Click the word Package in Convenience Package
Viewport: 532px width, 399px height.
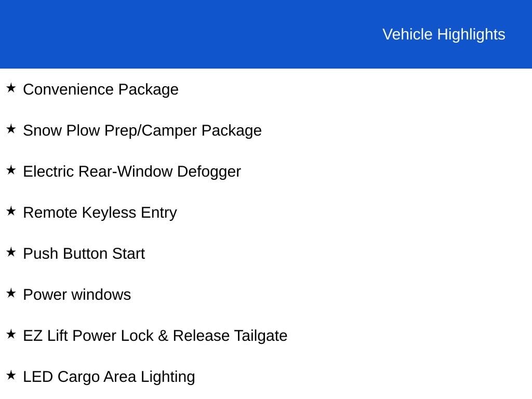[x=148, y=89]
